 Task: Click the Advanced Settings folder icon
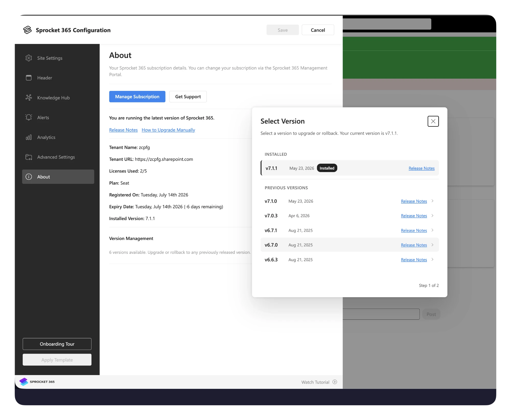[29, 157]
